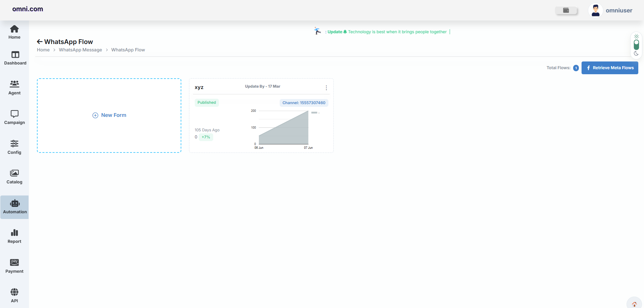Click Retrieve Meta Flows button
Screen dimensions: 644x308
[610, 68]
